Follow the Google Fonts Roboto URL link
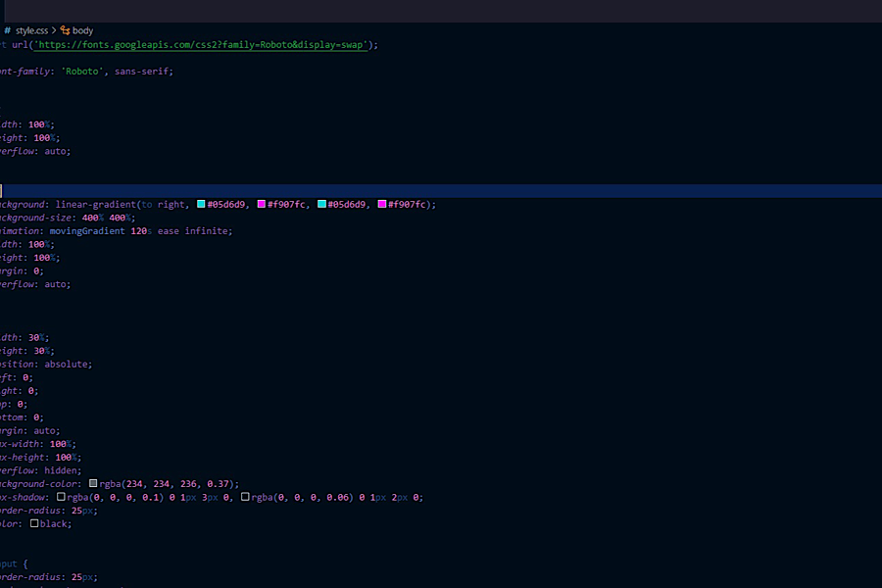This screenshot has width=882, height=588. click(x=200, y=44)
